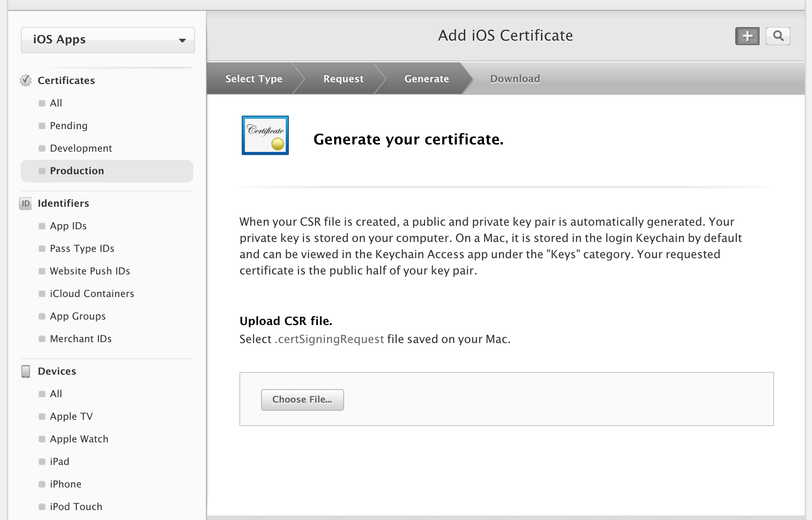Screen dimensions: 812x520
Task: Go to the Request step
Action: [343, 79]
